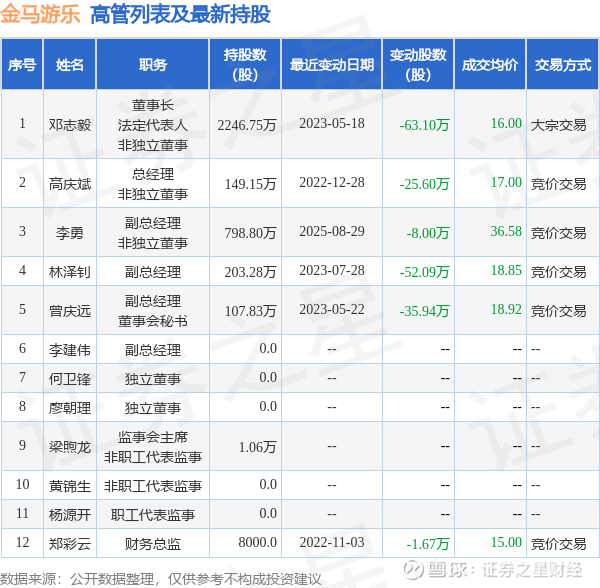This screenshot has height=588, width=600.
Task: Click change value -25.60万
Action: [x=424, y=184]
